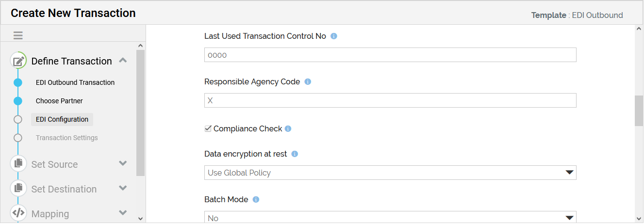Viewport: 644px width, 224px height.
Task: Click info icon next to Batch Mode
Action: click(256, 199)
